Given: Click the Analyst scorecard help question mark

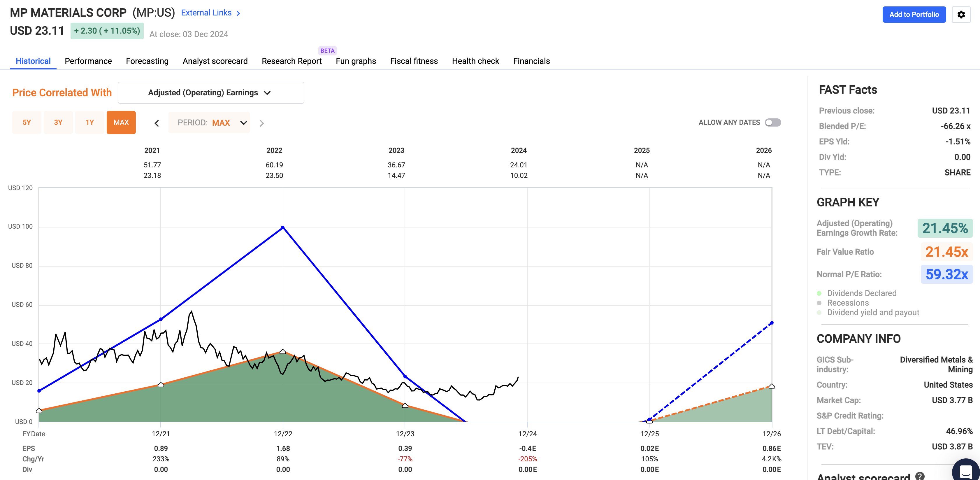Looking at the screenshot, I should point(920,476).
